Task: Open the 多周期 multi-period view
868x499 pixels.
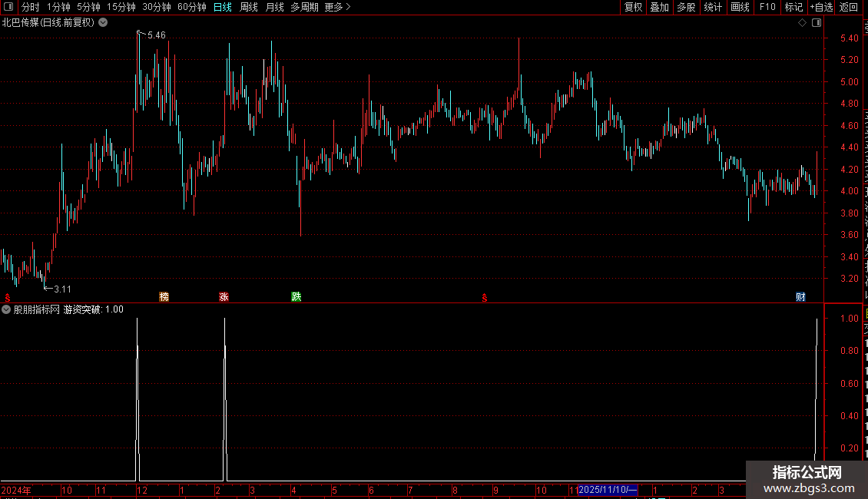Action: coord(304,7)
